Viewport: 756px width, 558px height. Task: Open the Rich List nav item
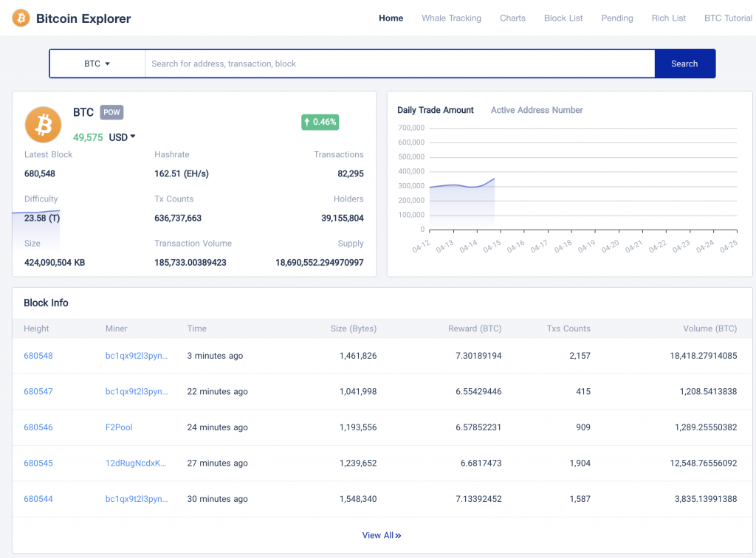669,18
